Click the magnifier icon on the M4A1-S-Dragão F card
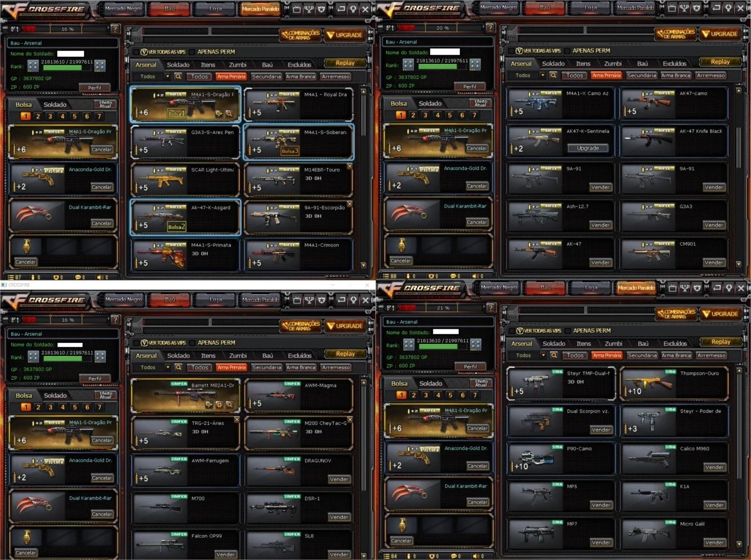This screenshot has width=751, height=560. coord(229,114)
